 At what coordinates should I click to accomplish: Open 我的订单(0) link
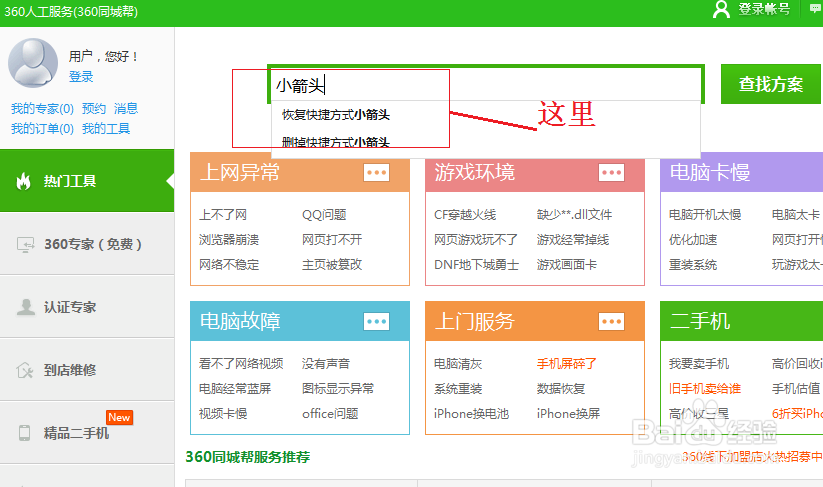42,129
